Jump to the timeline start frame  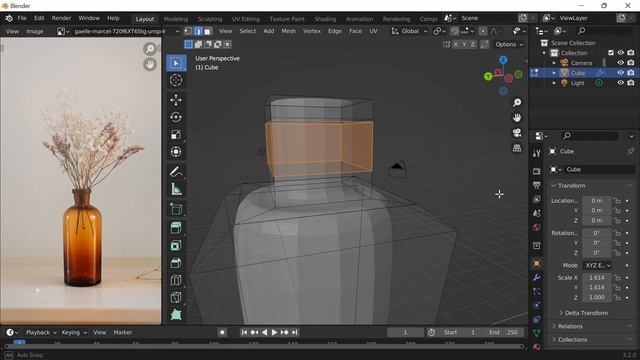tap(244, 333)
